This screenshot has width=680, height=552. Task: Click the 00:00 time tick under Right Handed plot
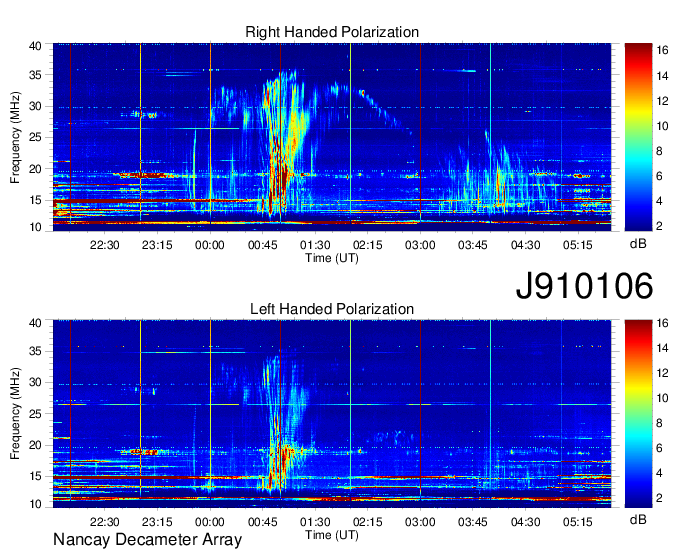[210, 245]
